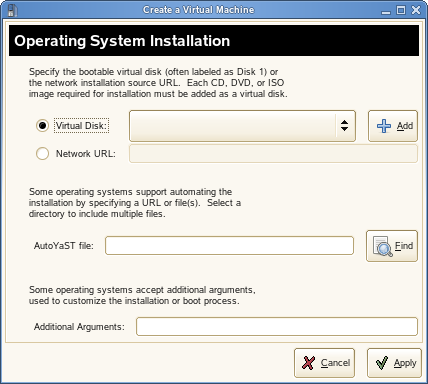The width and height of the screenshot is (428, 384).
Task: Select the Network URL radio button
Action: [42, 154]
